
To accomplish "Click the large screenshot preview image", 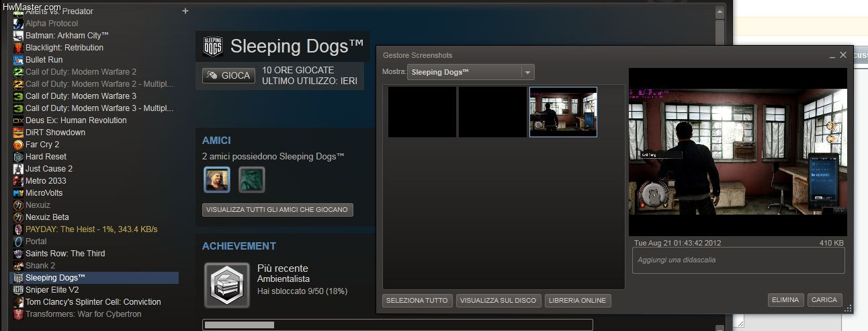I will tap(738, 151).
